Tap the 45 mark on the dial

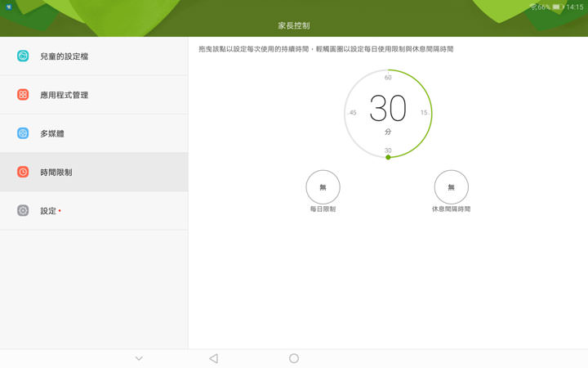353,113
